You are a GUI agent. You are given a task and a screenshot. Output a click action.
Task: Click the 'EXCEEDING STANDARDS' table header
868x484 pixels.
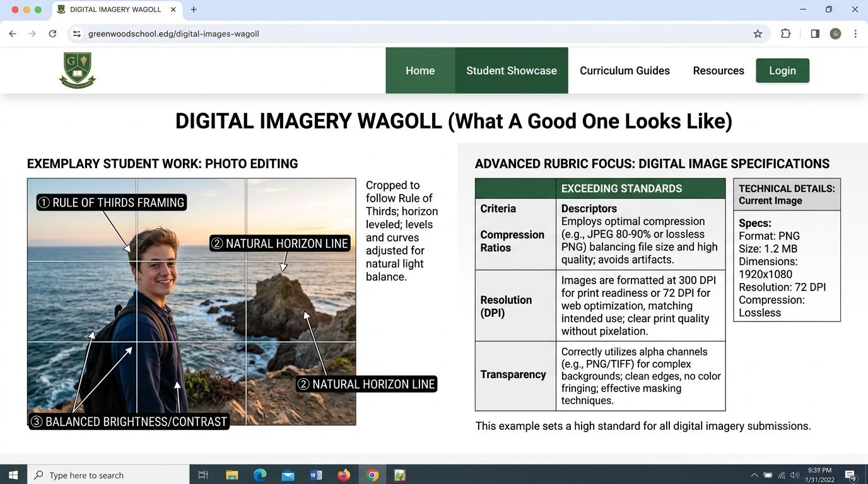pyautogui.click(x=640, y=188)
